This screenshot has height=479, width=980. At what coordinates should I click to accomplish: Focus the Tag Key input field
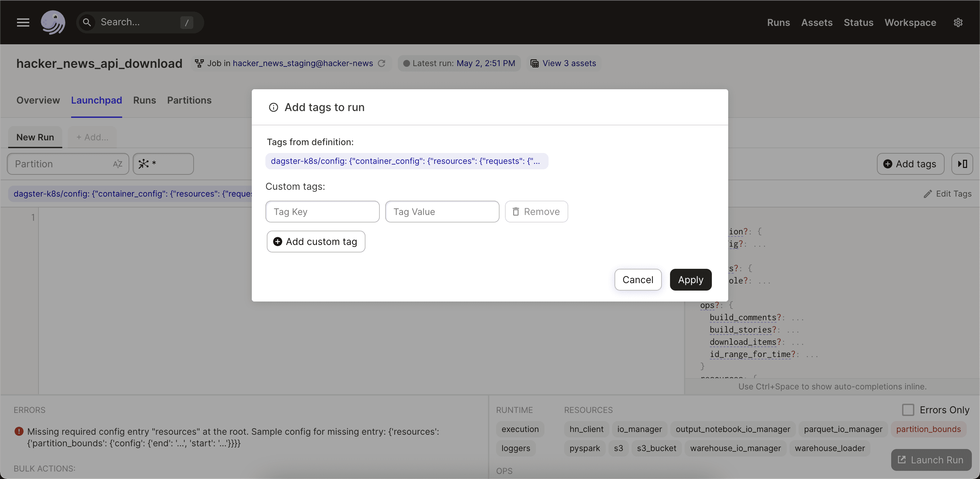[322, 212]
